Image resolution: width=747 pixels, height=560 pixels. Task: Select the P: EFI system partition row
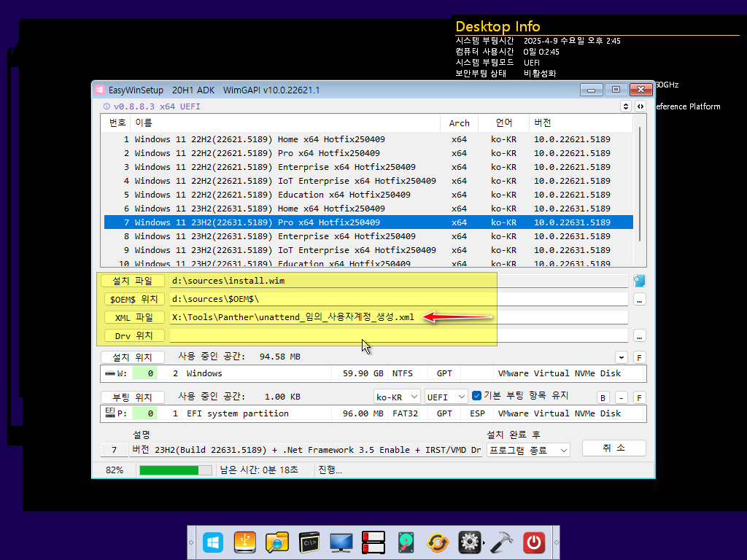click(373, 413)
